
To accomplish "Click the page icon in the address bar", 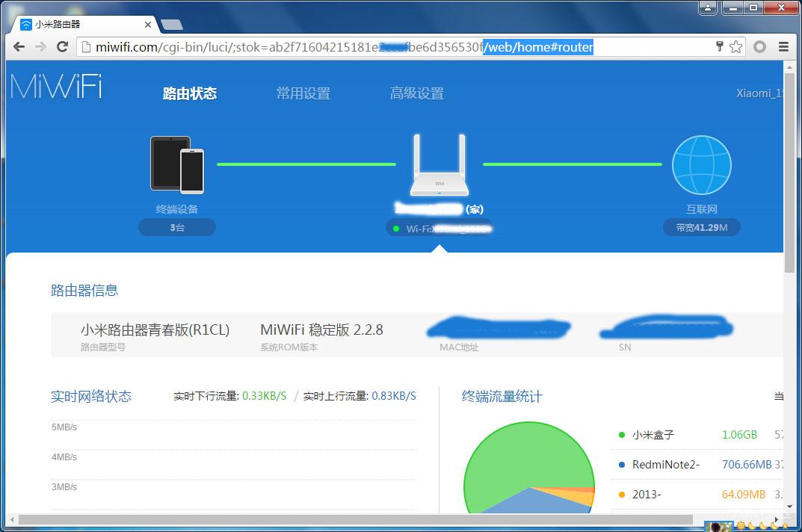I will [x=86, y=47].
